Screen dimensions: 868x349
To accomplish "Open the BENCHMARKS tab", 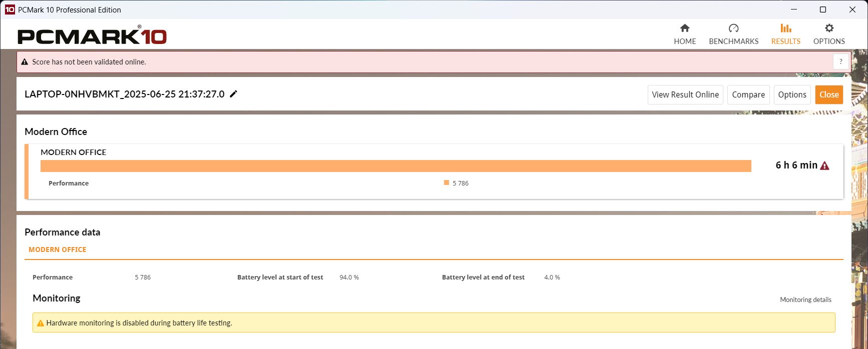I will [x=733, y=34].
